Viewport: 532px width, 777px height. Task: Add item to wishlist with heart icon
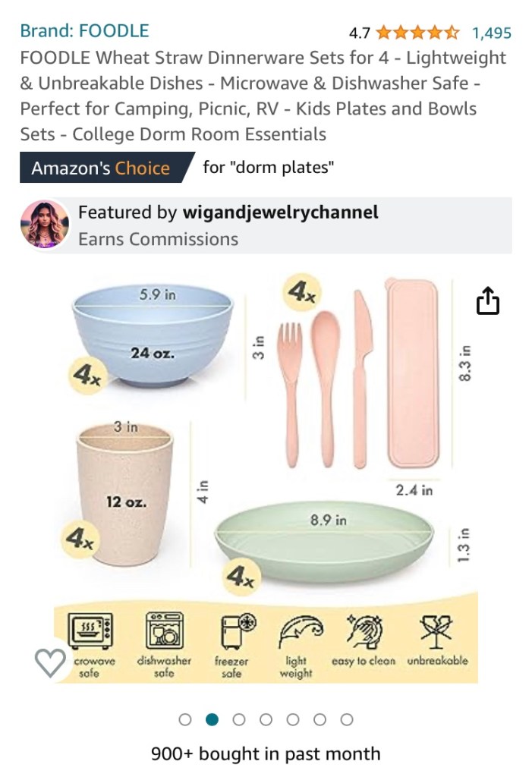point(50,662)
